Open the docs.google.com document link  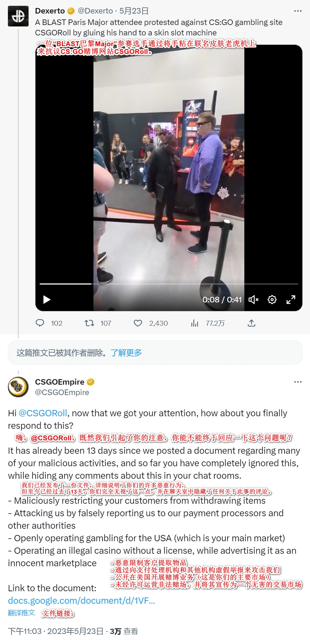81,601
